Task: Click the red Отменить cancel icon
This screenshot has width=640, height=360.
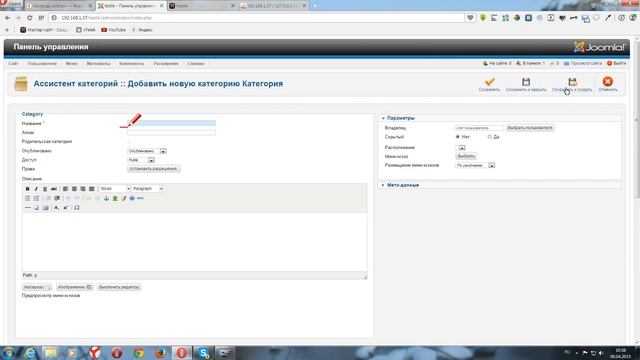Action: (607, 82)
